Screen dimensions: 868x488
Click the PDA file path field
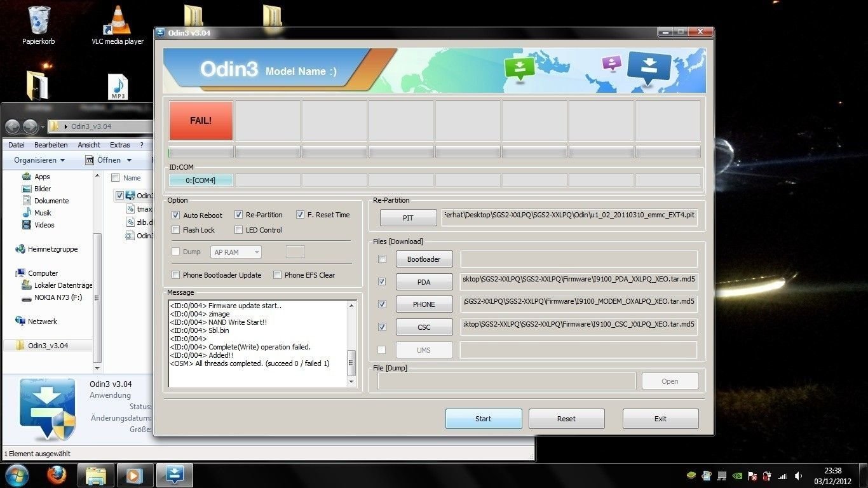point(580,281)
